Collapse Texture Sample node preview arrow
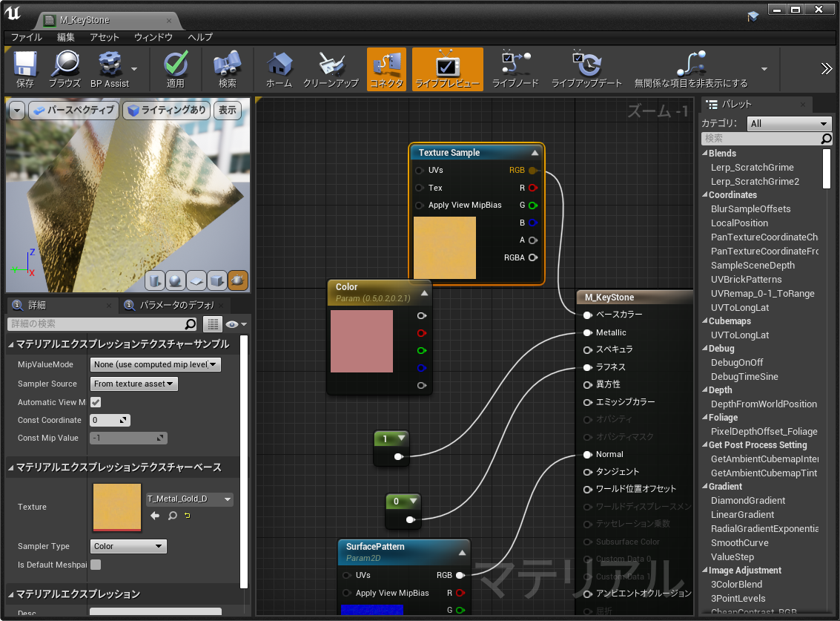840x621 pixels. (x=534, y=153)
